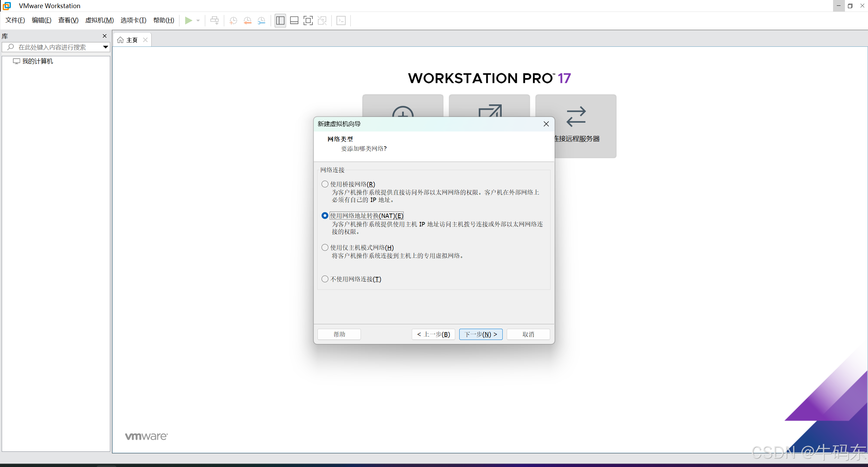Click the 下一步(N) next button
Viewport: 868px width, 467px height.
coord(481,334)
